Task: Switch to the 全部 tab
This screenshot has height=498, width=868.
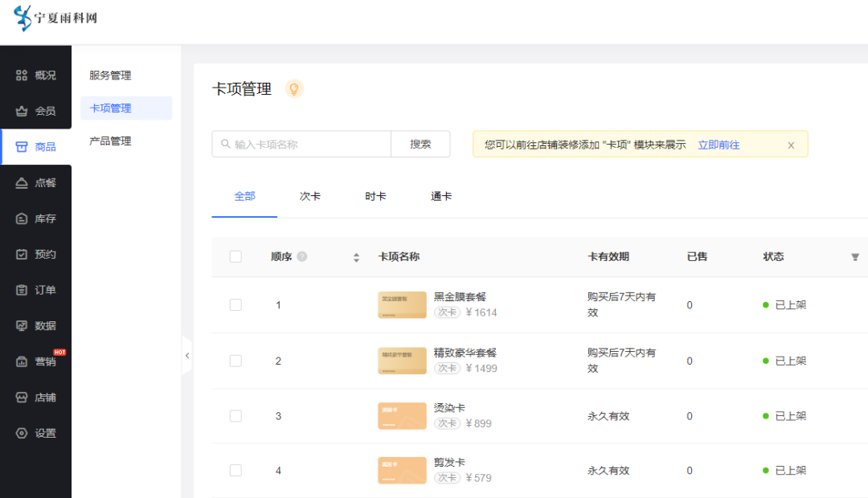Action: [244, 197]
